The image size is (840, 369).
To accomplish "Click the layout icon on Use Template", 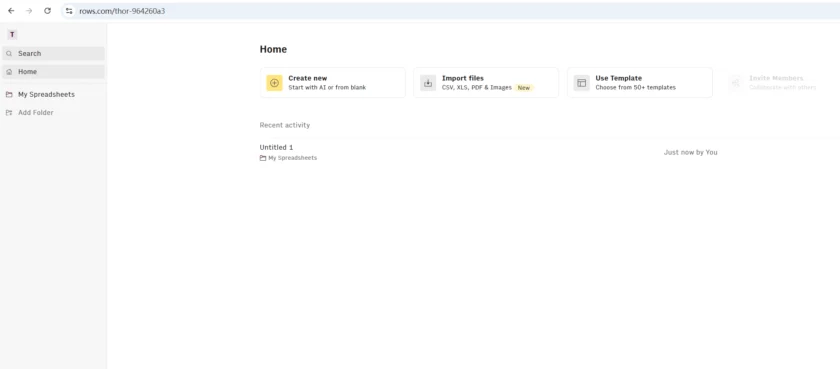I will pyautogui.click(x=581, y=82).
